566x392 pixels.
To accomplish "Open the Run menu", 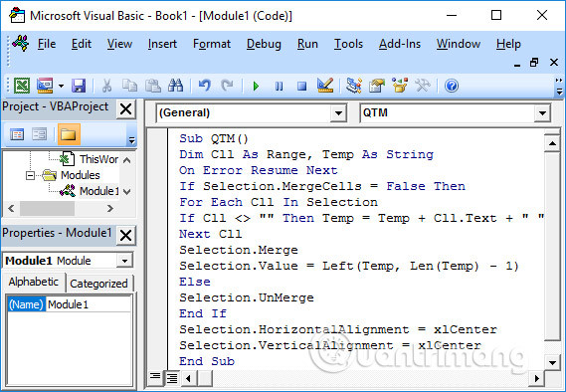I will [307, 44].
